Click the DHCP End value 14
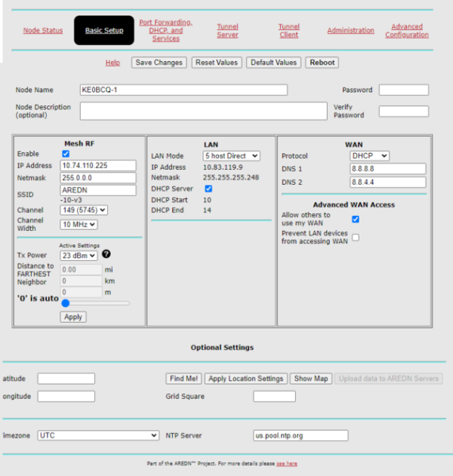The height and width of the screenshot is (476, 453). [x=207, y=210]
